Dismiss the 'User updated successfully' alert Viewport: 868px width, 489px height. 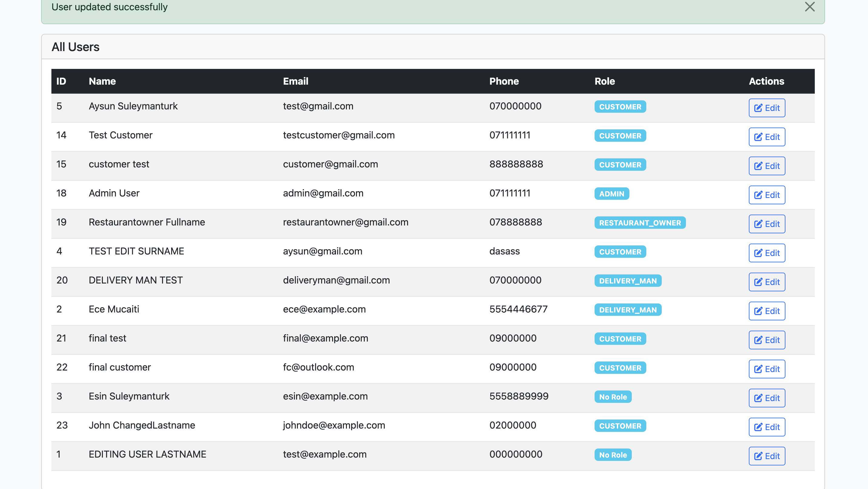pyautogui.click(x=809, y=7)
